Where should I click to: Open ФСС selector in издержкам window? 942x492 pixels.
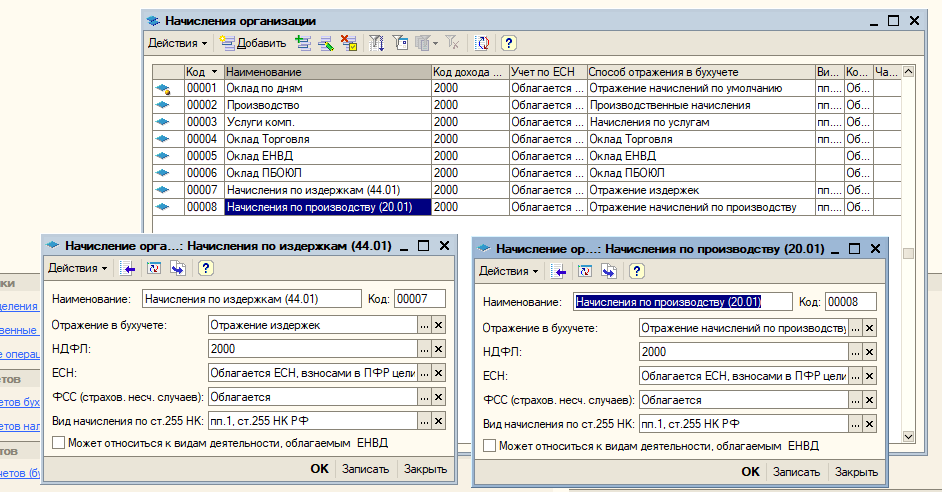click(x=424, y=397)
